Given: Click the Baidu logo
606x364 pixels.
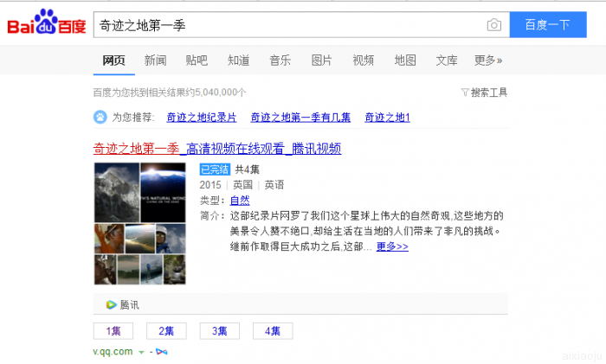Looking at the screenshot, I should (x=47, y=25).
